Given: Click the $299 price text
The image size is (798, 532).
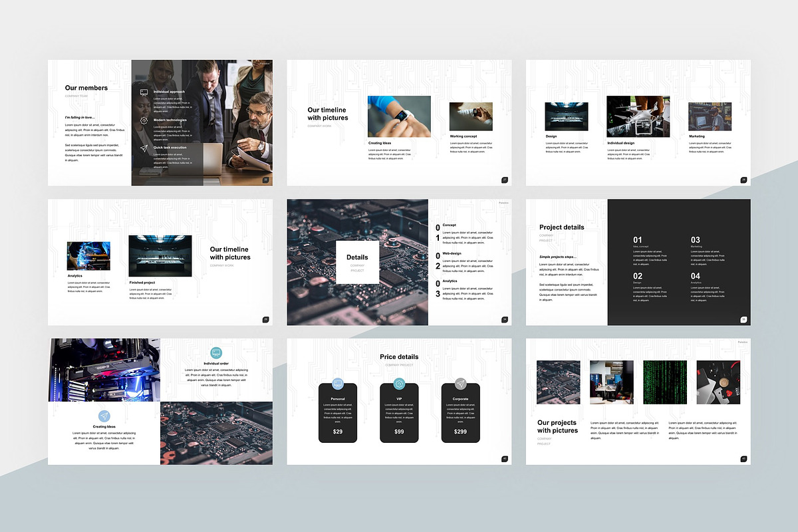Looking at the screenshot, I should click(x=460, y=432).
